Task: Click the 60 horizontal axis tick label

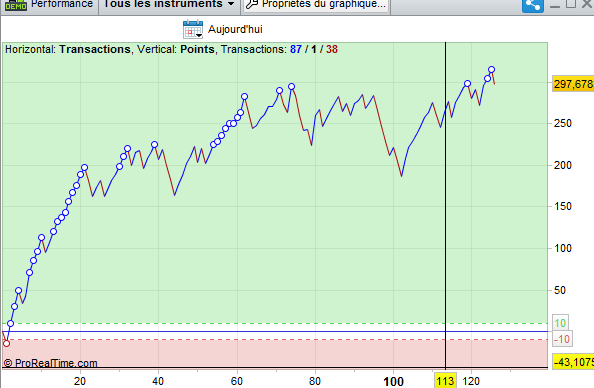Action: pyautogui.click(x=237, y=381)
